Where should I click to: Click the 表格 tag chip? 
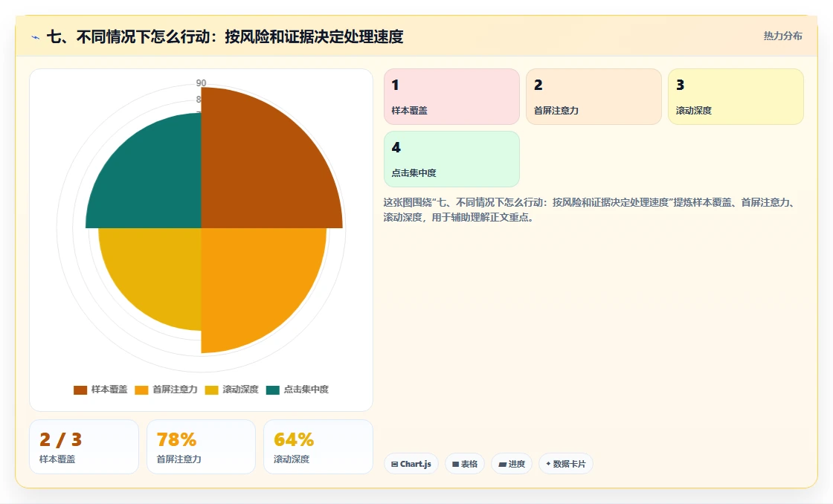465,464
